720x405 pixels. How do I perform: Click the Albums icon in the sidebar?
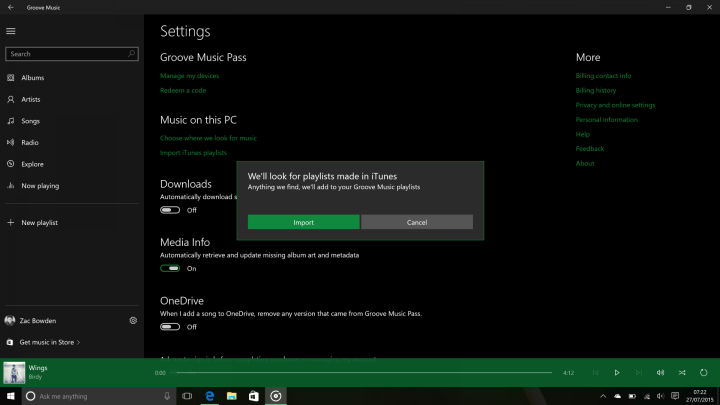click(x=11, y=78)
